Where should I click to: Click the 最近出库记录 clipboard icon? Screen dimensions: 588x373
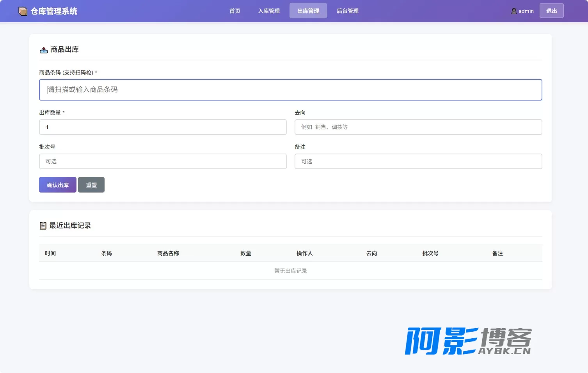[x=43, y=226]
